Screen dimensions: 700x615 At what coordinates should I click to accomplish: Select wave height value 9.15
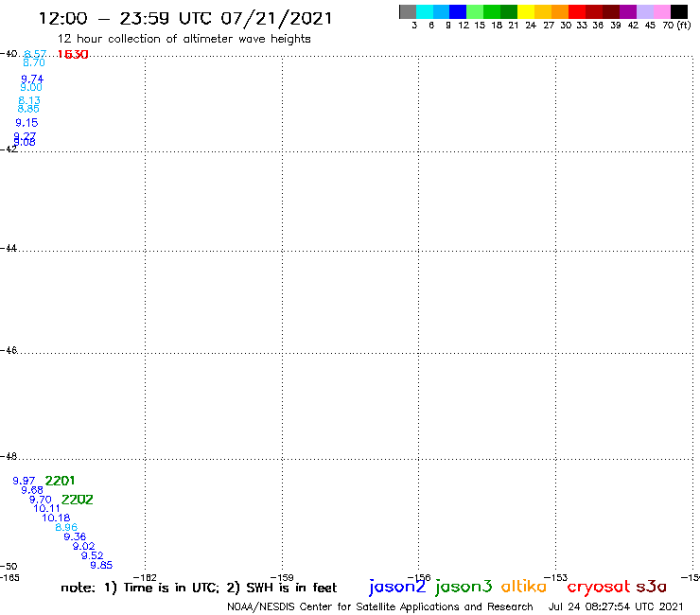(x=26, y=123)
